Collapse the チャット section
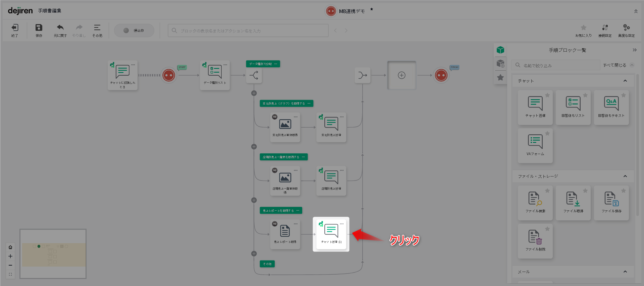 pos(625,81)
